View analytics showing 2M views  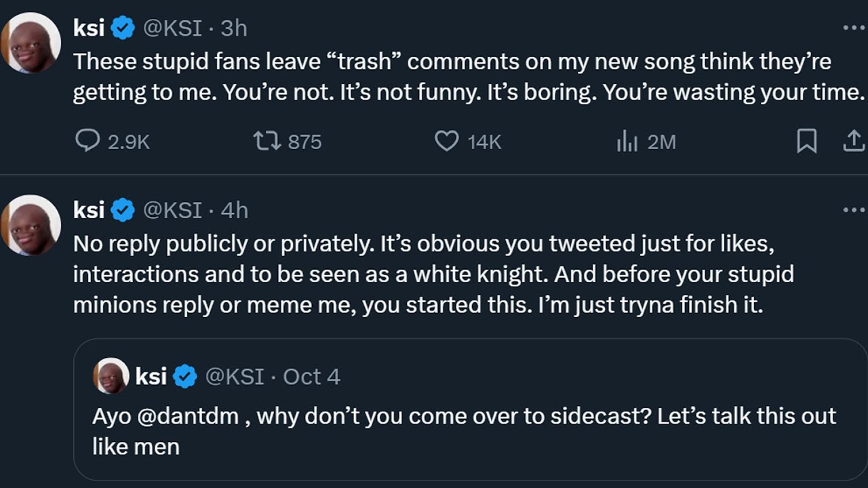tap(627, 141)
